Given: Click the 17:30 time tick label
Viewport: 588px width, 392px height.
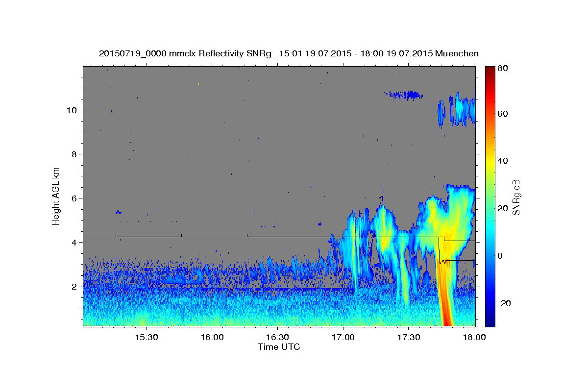Looking at the screenshot, I should coord(409,338).
